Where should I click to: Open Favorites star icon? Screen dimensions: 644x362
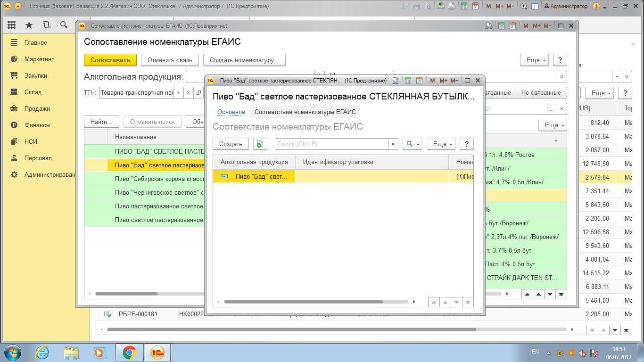(x=29, y=25)
